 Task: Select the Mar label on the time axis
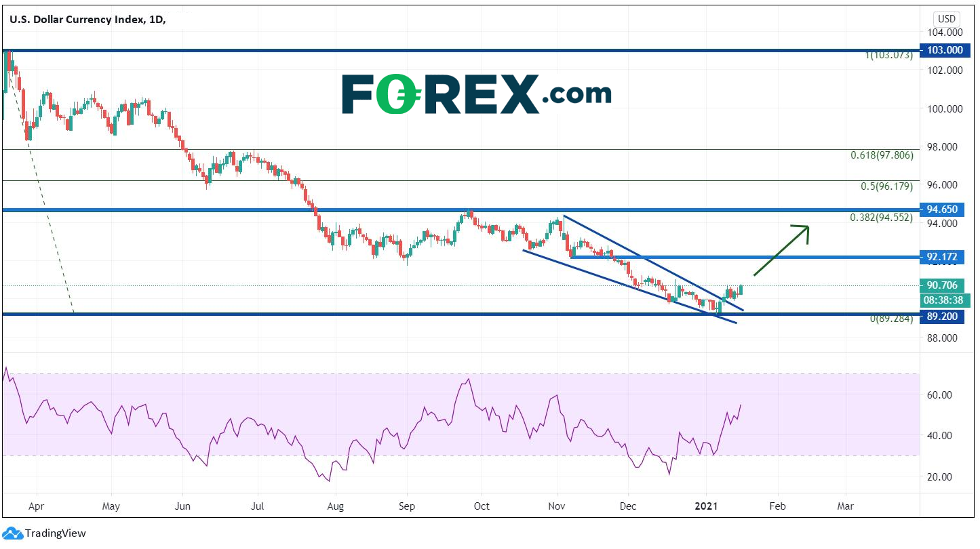tap(845, 506)
